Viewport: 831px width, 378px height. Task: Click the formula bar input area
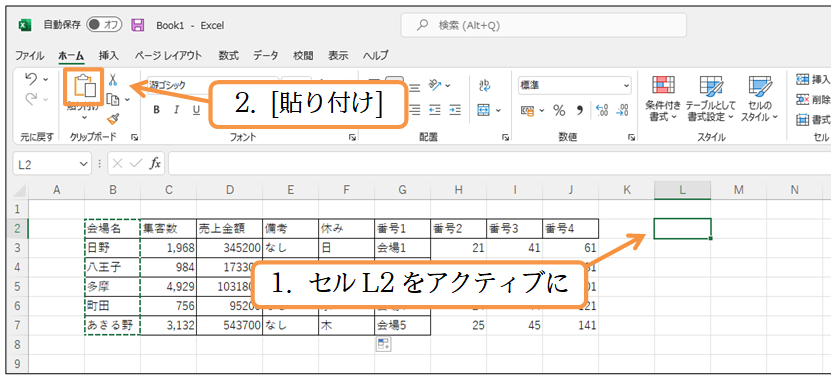(x=498, y=164)
